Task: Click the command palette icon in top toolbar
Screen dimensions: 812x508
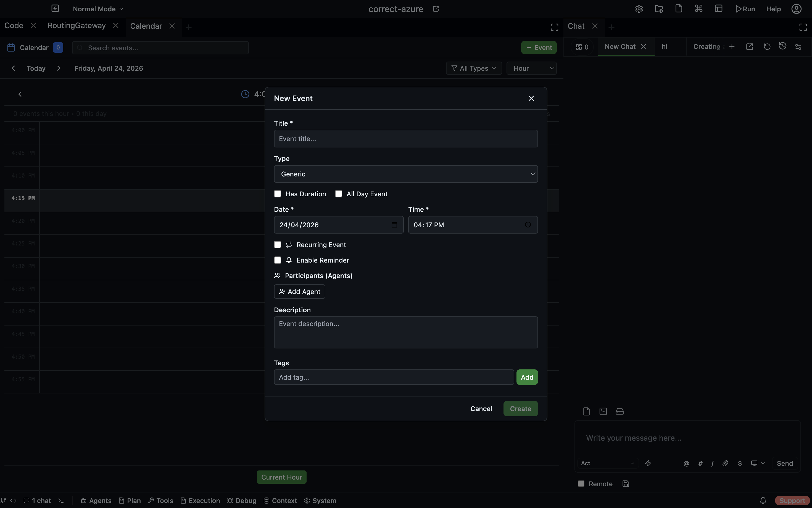Action: [698, 8]
